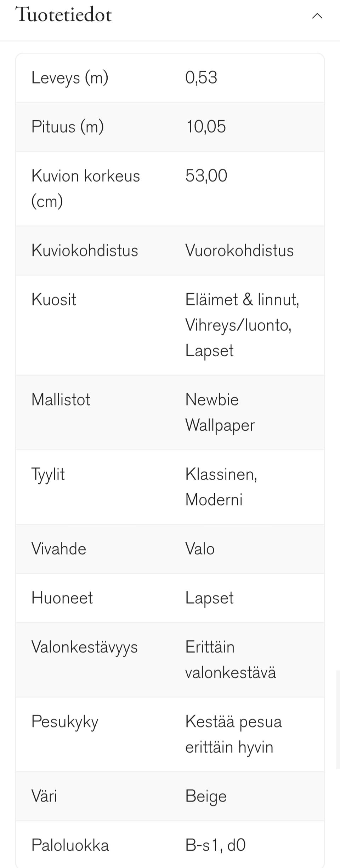This screenshot has height=868, width=340.
Task: Click the Beige color value
Action: click(206, 796)
